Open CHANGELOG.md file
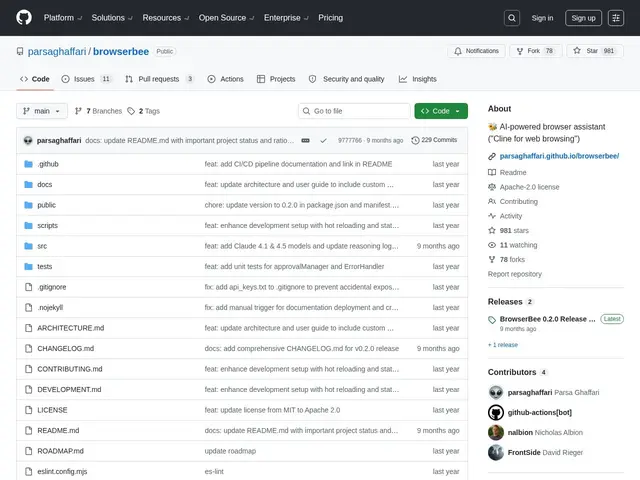The image size is (640, 480). [66, 349]
